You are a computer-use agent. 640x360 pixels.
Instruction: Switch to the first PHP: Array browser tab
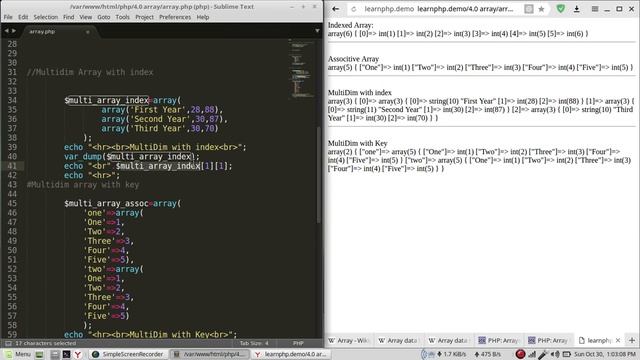click(x=499, y=340)
